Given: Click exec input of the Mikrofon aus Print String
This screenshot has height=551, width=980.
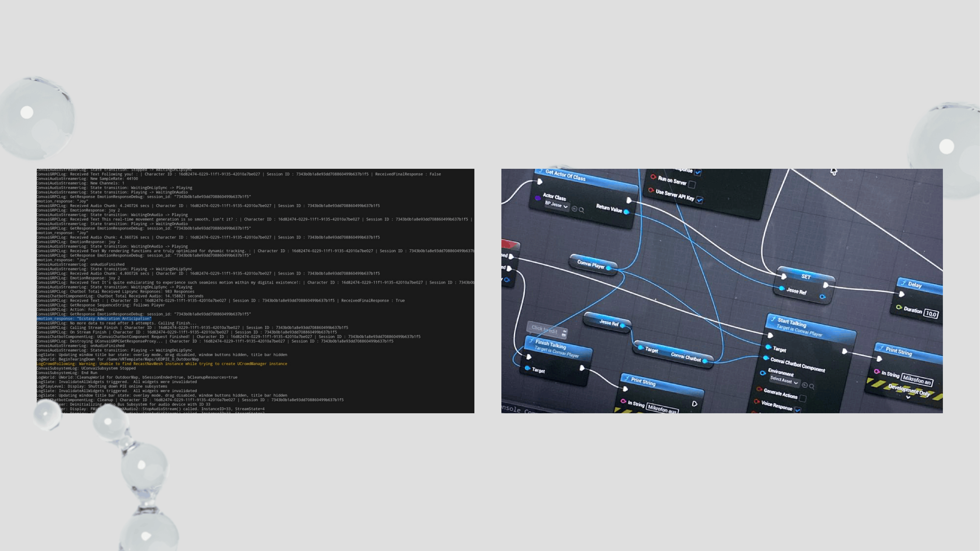Looking at the screenshot, I should (625, 389).
